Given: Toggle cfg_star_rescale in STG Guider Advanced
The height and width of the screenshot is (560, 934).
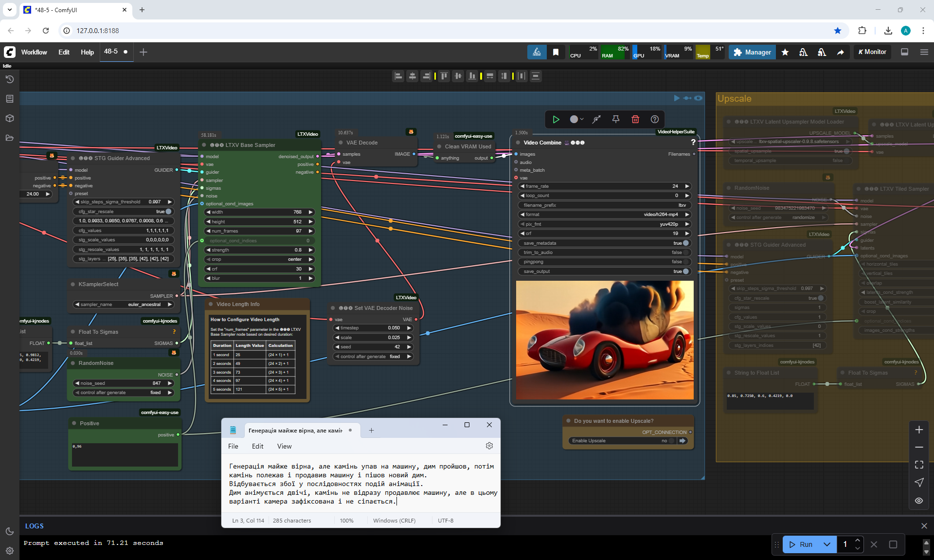Looking at the screenshot, I should tap(168, 212).
